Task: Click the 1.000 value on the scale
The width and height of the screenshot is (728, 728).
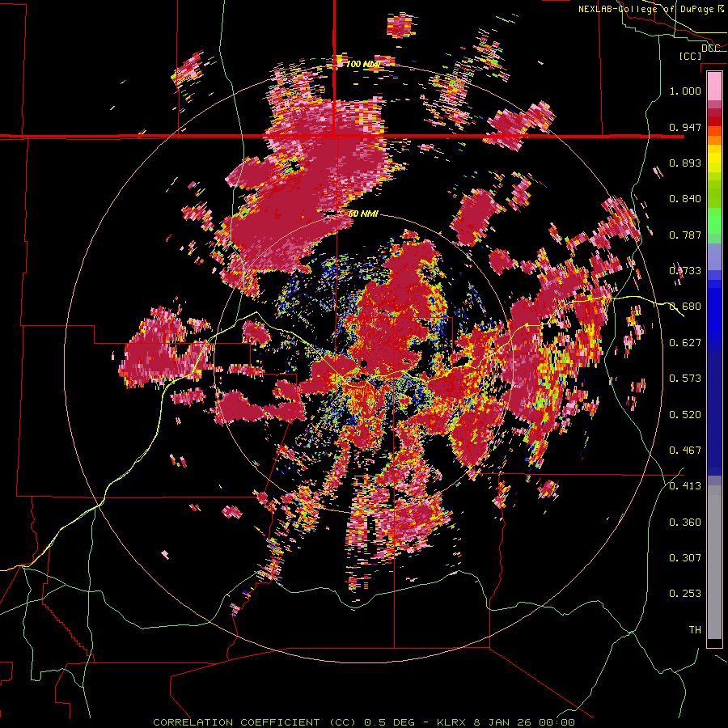Action: (685, 91)
